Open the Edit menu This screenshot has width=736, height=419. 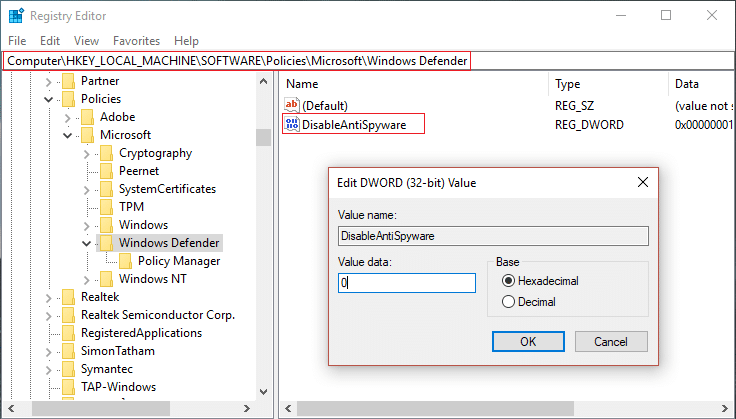tap(50, 41)
